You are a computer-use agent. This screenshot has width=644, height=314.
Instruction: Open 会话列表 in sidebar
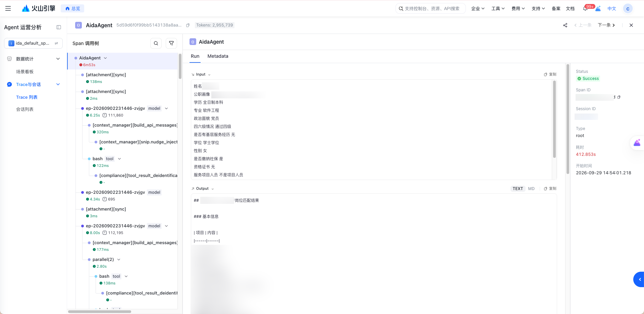coord(25,109)
